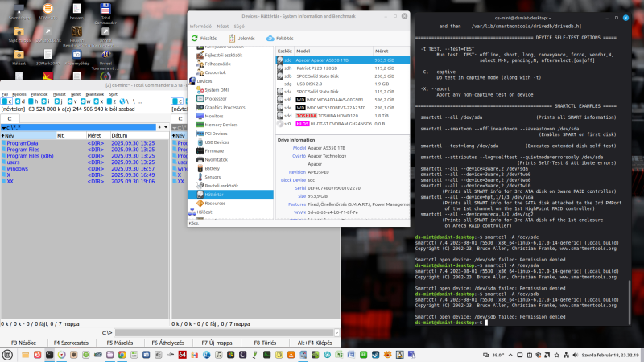Open Sensors entry in the sidebar
This screenshot has width=644, height=362.
coord(213,177)
